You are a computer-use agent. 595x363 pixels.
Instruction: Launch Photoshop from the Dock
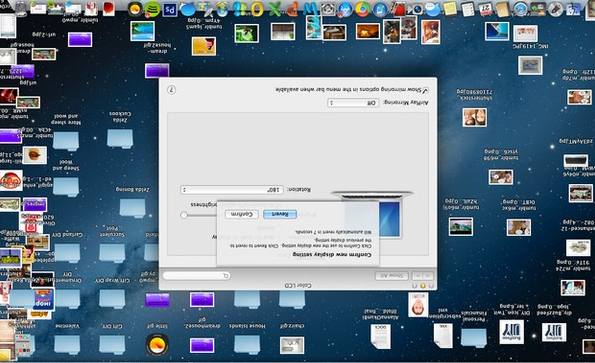click(x=170, y=9)
